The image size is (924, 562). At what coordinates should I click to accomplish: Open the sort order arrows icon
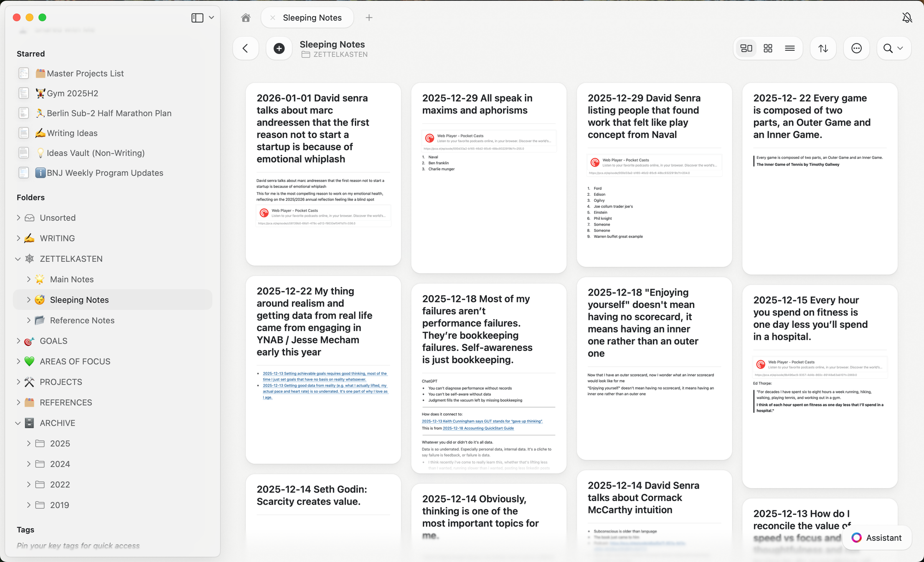[823, 48]
